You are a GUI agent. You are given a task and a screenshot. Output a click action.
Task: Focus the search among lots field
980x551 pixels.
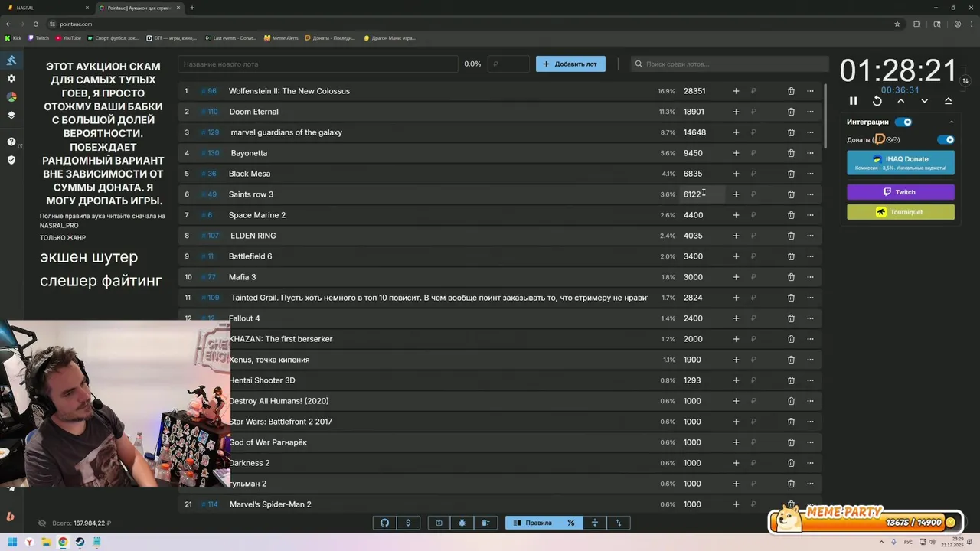click(729, 64)
